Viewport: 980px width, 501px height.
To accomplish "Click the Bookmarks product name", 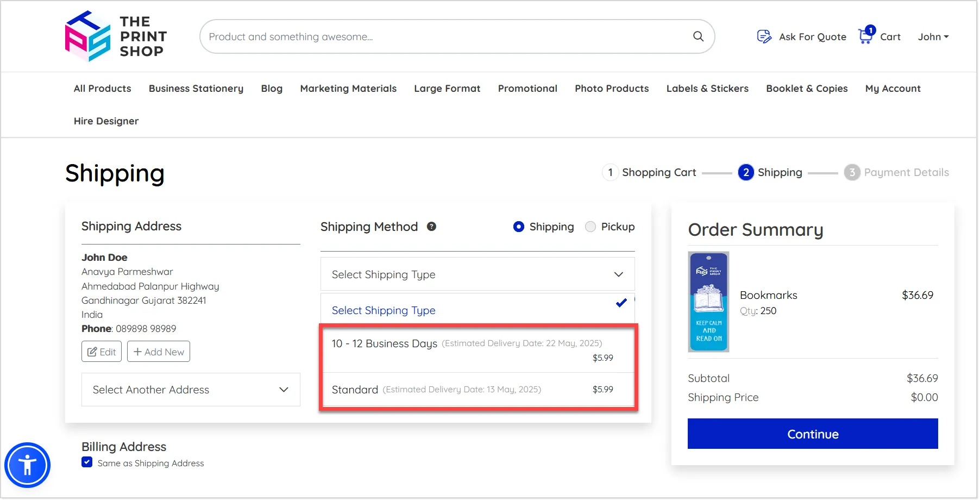I will pyautogui.click(x=769, y=295).
